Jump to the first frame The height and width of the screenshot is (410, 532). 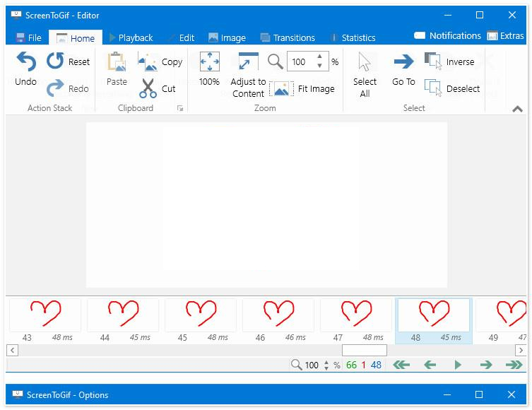point(401,365)
